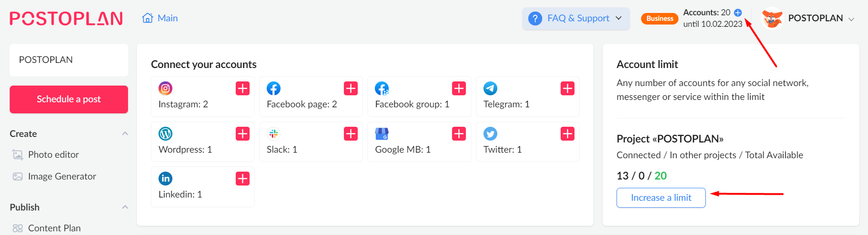Add a new Instagram account

243,88
